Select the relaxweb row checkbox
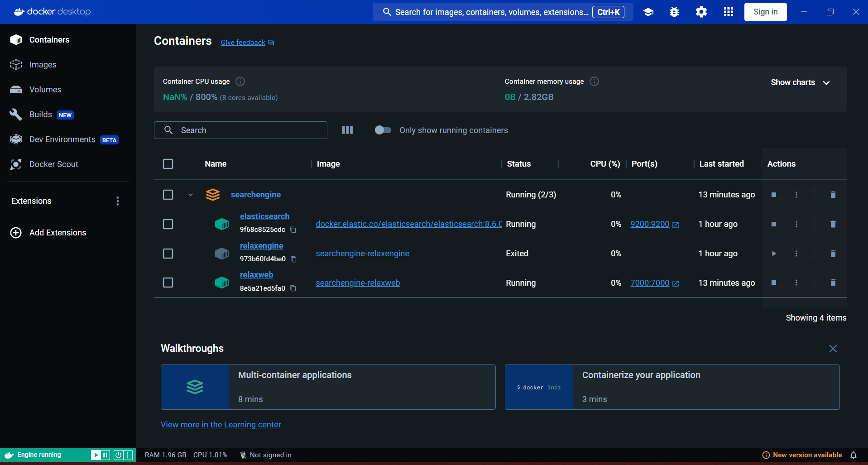The image size is (868, 465). click(168, 283)
